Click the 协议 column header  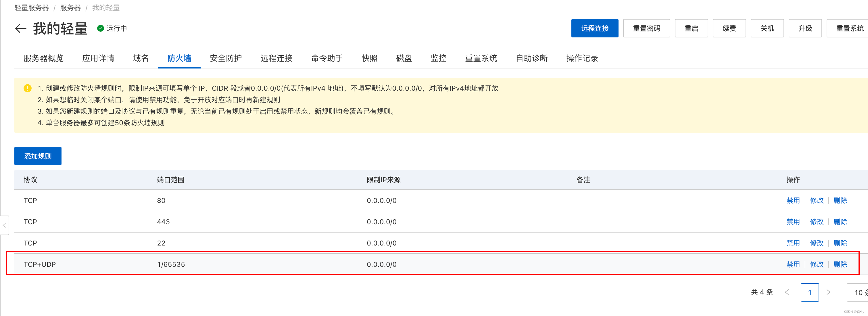30,180
